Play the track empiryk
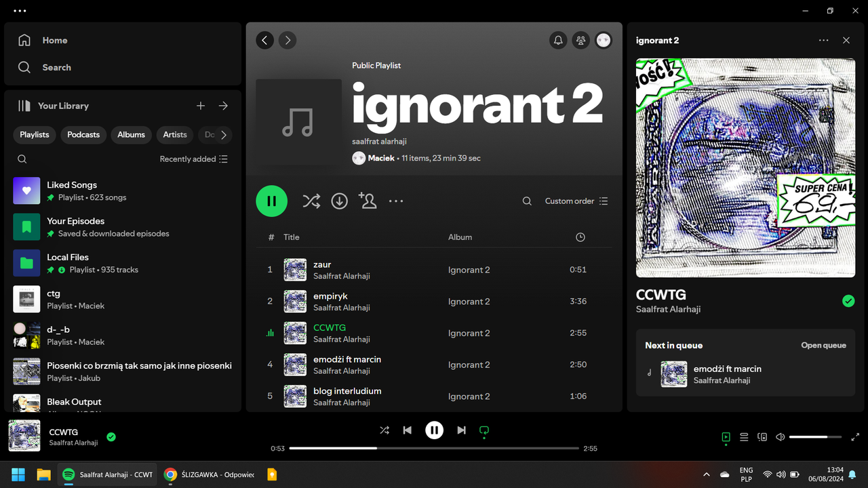This screenshot has width=868, height=488. pos(434,301)
